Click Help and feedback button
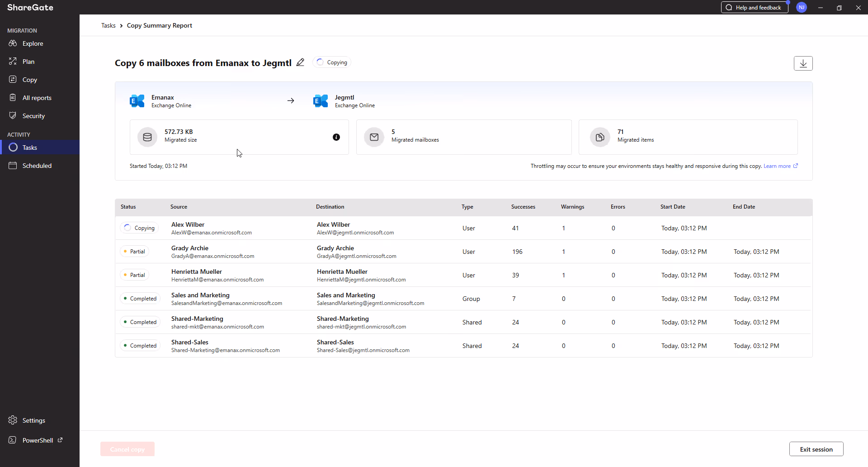This screenshot has height=467, width=868. [754, 7]
